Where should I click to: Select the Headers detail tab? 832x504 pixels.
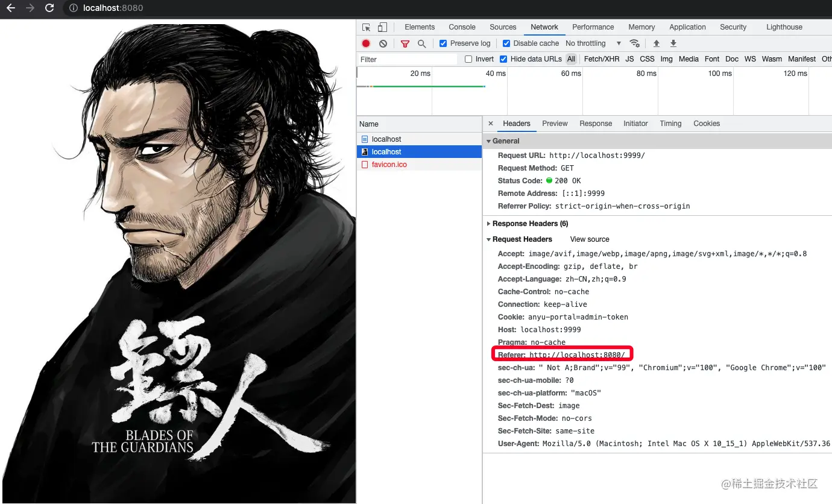[517, 124]
